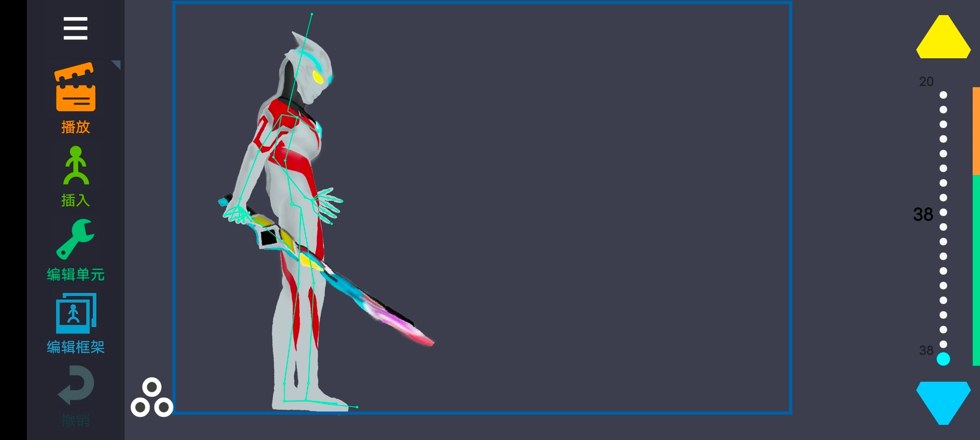This screenshot has height=440, width=980.
Task: Click the 播放 text label
Action: [x=75, y=127]
